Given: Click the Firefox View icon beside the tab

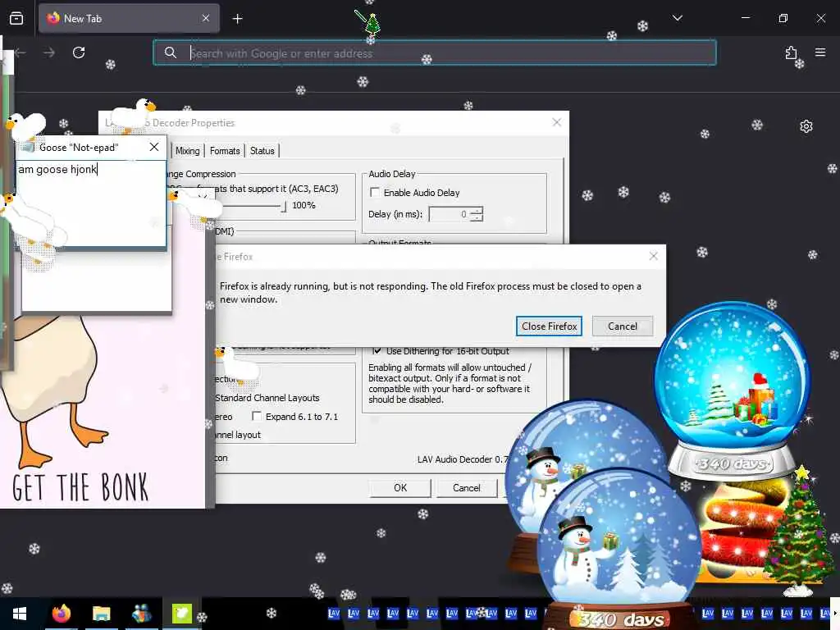Looking at the screenshot, I should click(x=16, y=19).
